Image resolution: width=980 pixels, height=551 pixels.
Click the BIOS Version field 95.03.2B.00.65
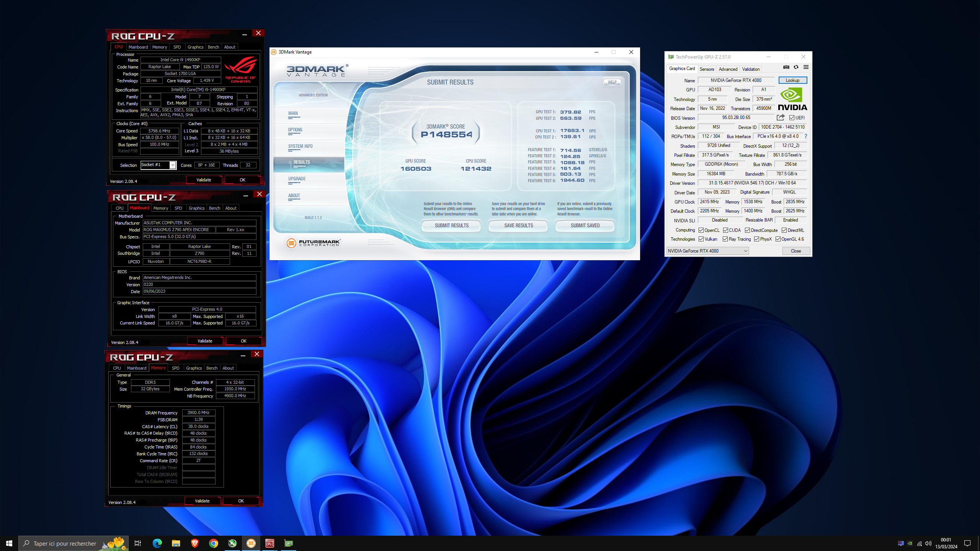tap(736, 118)
